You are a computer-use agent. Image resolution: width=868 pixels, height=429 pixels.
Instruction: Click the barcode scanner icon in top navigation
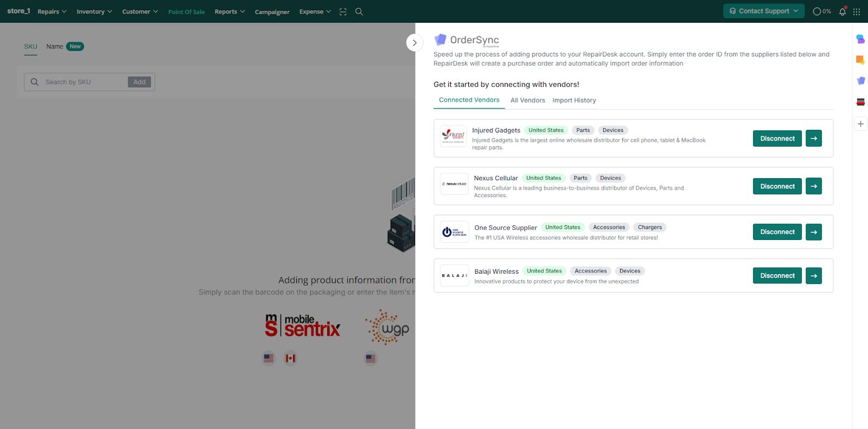(343, 11)
